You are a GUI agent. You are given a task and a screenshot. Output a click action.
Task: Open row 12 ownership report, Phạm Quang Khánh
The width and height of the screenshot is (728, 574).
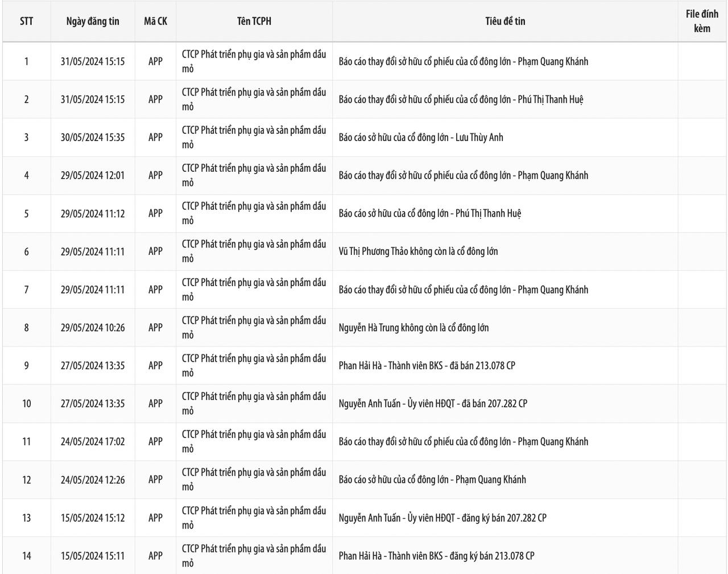[x=432, y=480]
